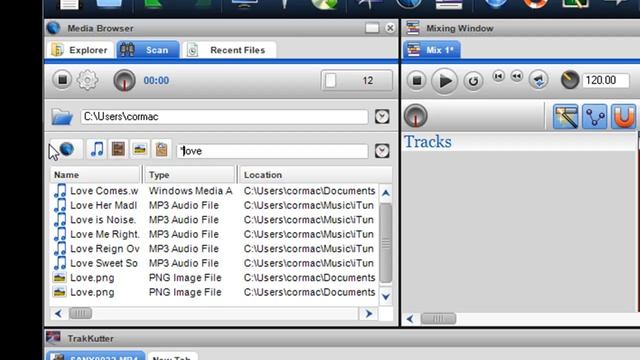
Task: Filter results by audio note icon
Action: 97,149
